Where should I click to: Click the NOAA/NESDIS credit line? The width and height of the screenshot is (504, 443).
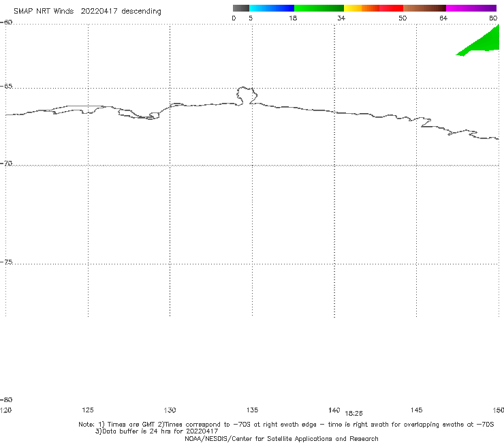click(x=281, y=438)
